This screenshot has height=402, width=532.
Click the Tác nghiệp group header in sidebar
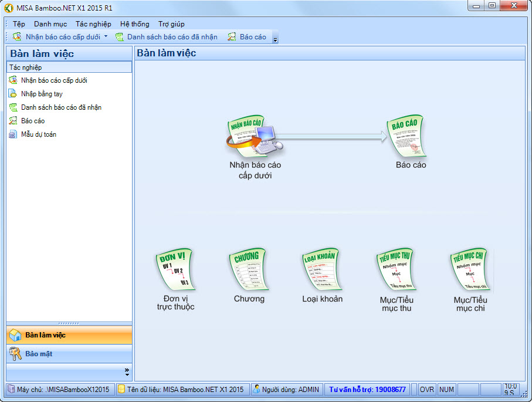coord(69,67)
